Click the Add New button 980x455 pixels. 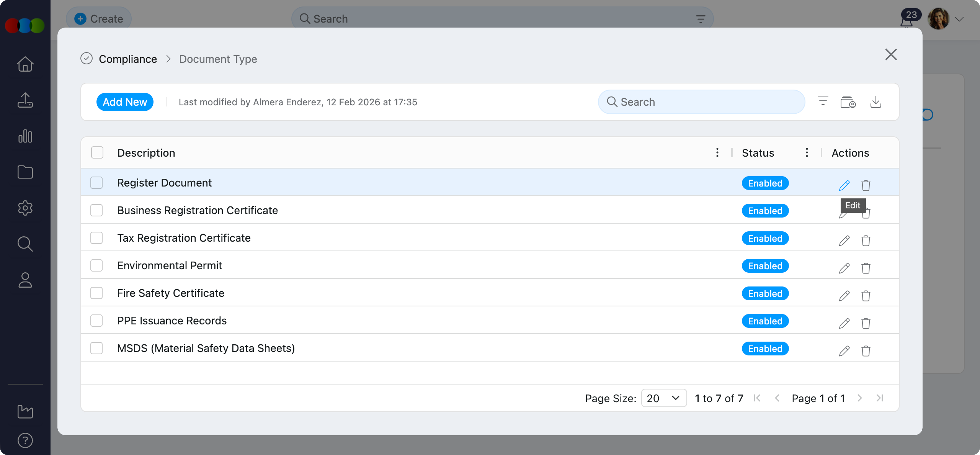pyautogui.click(x=125, y=102)
